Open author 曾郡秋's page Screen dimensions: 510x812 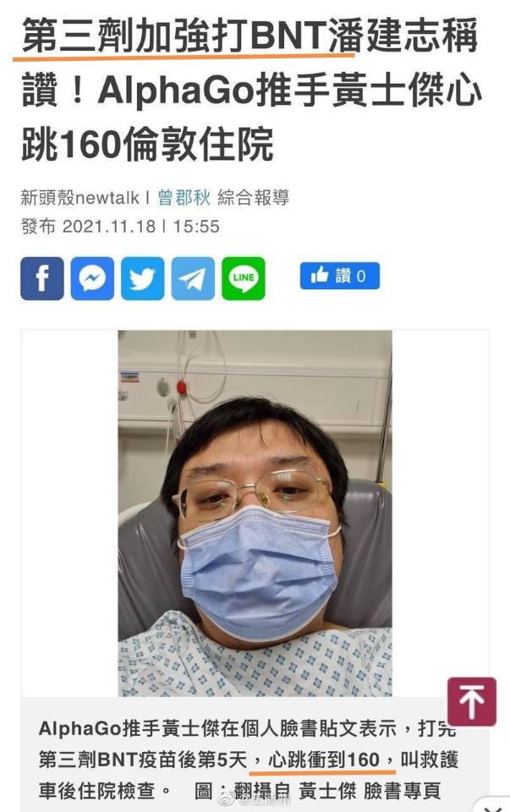[184, 197]
